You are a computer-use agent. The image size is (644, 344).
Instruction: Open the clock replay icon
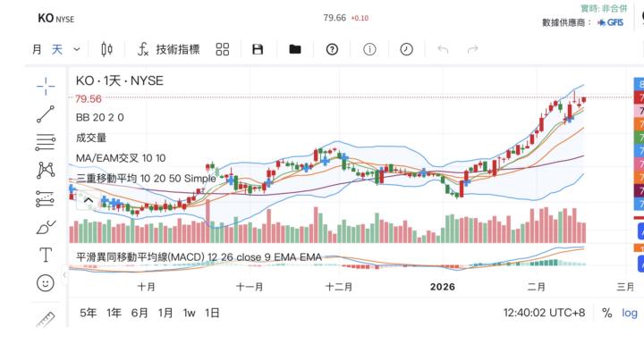(x=406, y=50)
